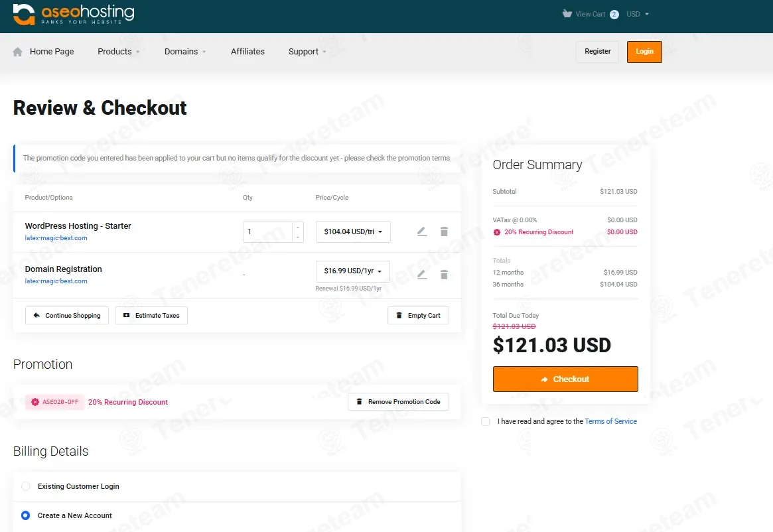Expand the Domains menu
Image resolution: width=773 pixels, height=532 pixels.
pyautogui.click(x=185, y=52)
